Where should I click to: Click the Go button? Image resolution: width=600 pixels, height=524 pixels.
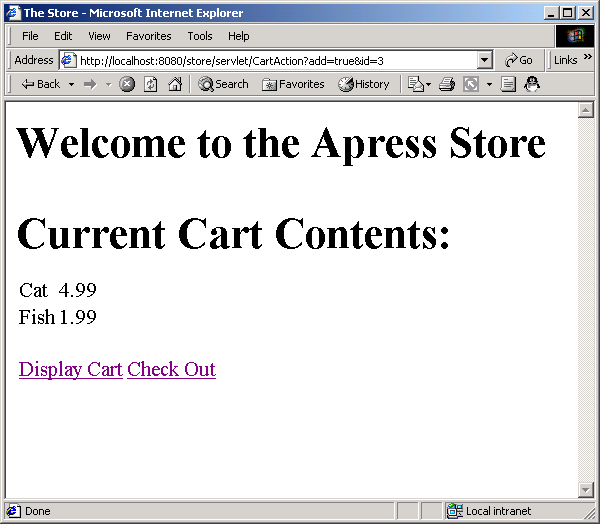point(518,60)
